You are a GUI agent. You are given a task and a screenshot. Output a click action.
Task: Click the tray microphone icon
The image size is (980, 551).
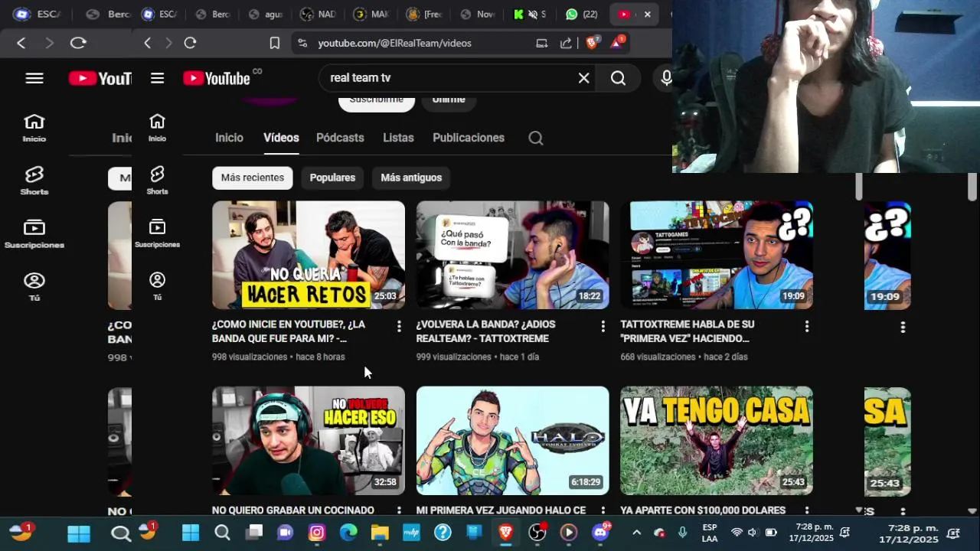(682, 533)
